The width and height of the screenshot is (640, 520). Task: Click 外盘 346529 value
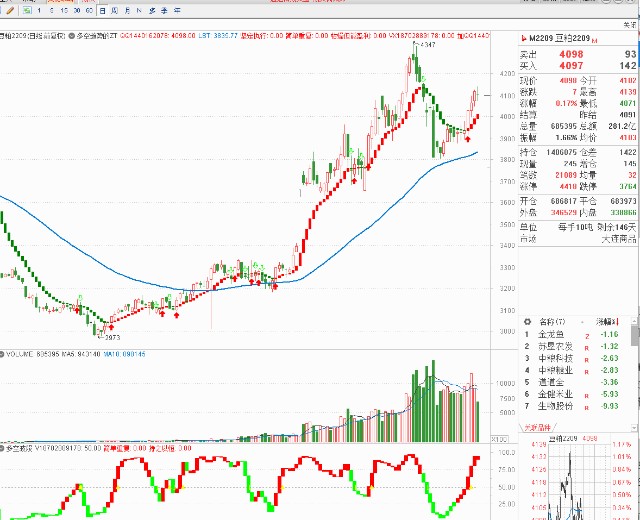[x=564, y=212]
